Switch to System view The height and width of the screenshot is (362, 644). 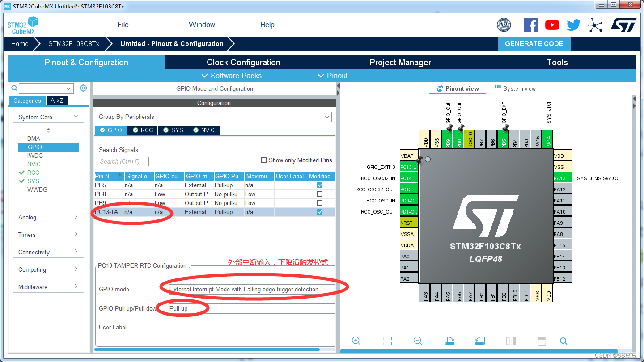click(x=515, y=88)
